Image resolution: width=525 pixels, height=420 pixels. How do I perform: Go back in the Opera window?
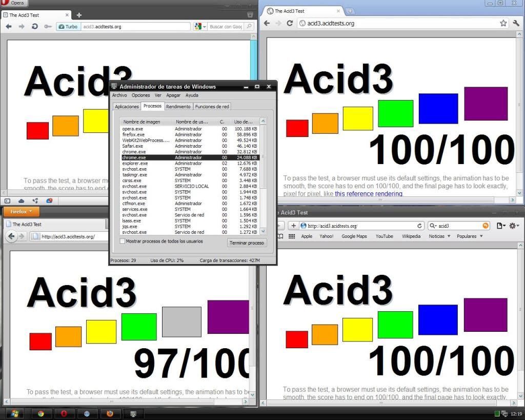pos(9,27)
